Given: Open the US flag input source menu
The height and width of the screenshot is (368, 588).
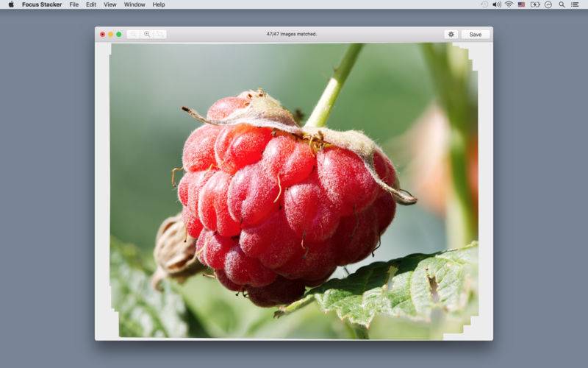Looking at the screenshot, I should [521, 4].
